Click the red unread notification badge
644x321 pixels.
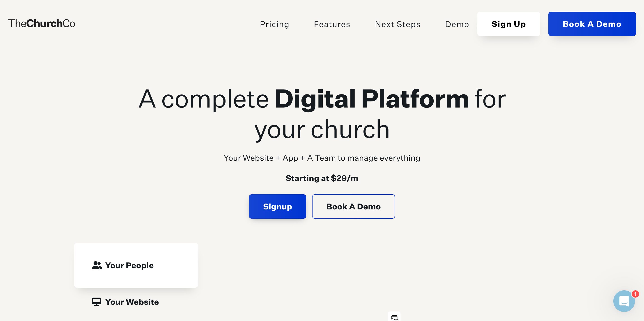tap(635, 294)
